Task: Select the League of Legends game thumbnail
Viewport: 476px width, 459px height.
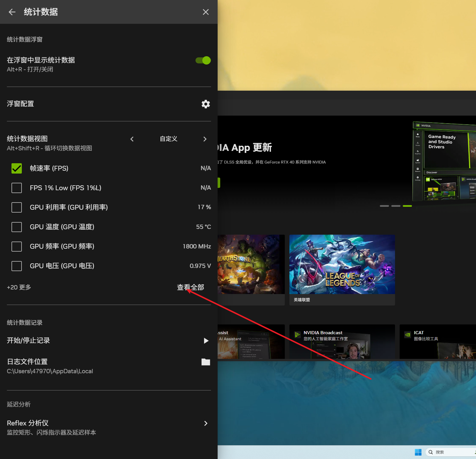Action: [342, 264]
